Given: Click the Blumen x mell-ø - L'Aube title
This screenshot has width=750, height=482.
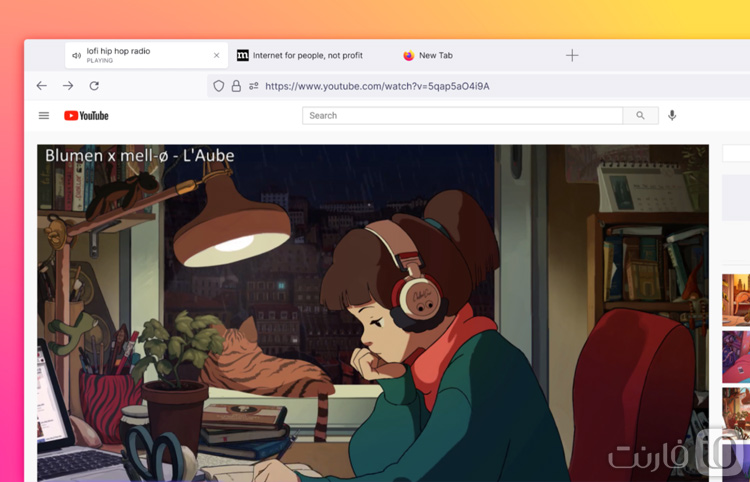Looking at the screenshot, I should (140, 155).
